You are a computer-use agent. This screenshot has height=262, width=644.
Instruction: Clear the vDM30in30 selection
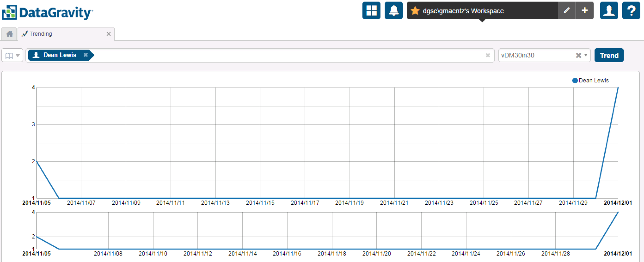click(x=578, y=55)
